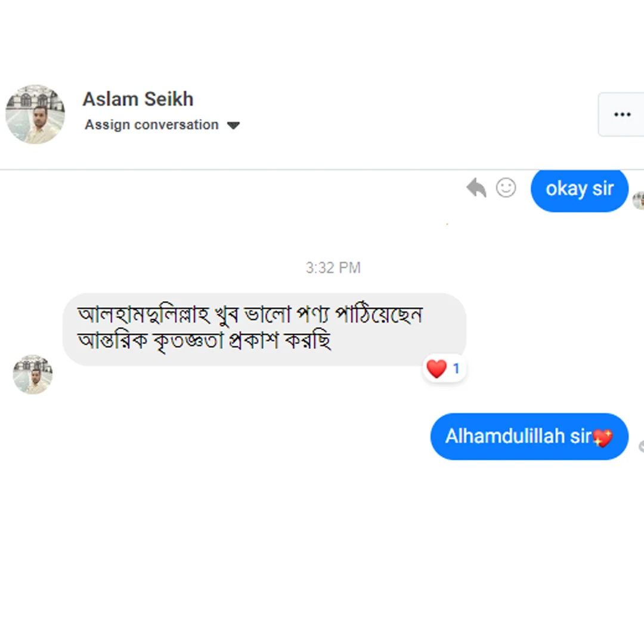
Task: Click the reaction count "1" next to the heart
Action: point(456,369)
